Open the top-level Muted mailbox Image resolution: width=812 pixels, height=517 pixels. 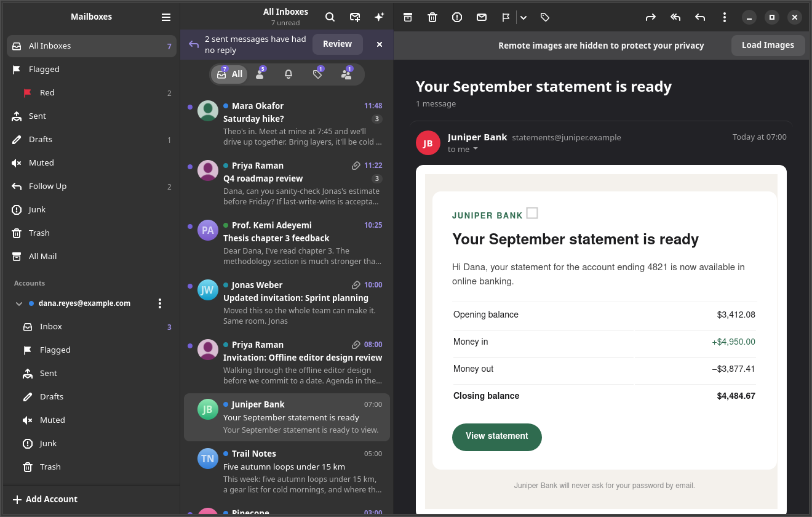[92, 163]
